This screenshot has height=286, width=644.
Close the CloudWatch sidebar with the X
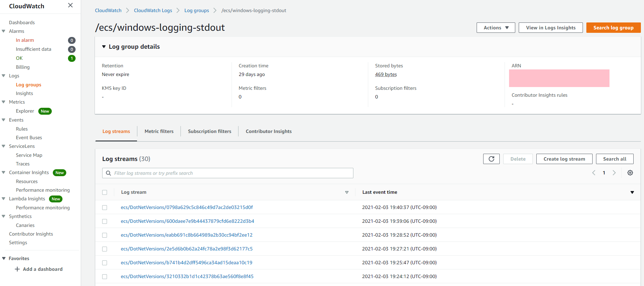tap(70, 5)
